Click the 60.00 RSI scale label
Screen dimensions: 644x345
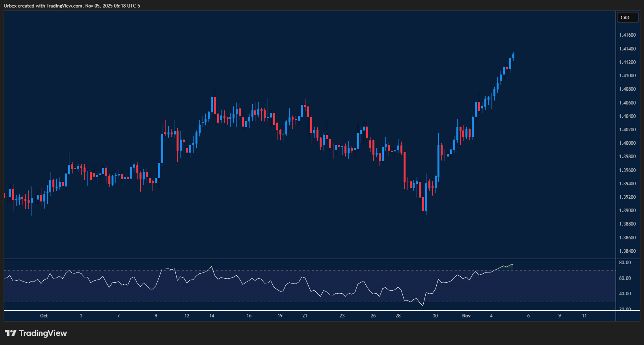point(625,278)
